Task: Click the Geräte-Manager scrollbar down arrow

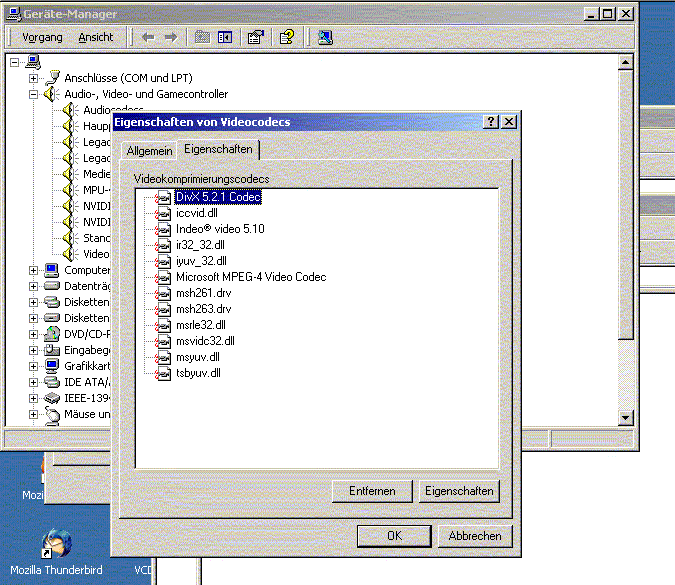Action: pyautogui.click(x=625, y=418)
